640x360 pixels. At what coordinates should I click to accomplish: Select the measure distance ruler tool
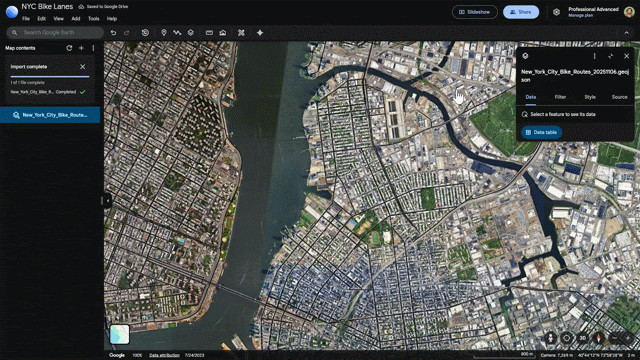(x=209, y=33)
